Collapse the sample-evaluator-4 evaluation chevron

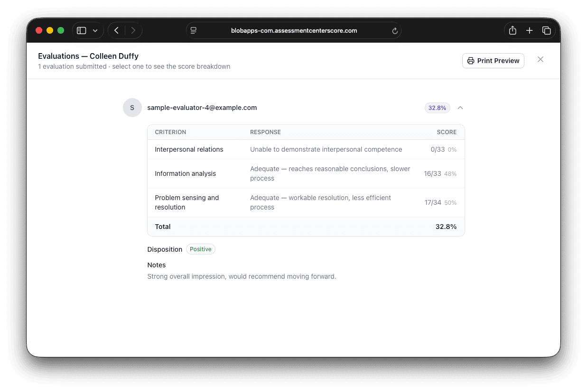[x=460, y=108]
